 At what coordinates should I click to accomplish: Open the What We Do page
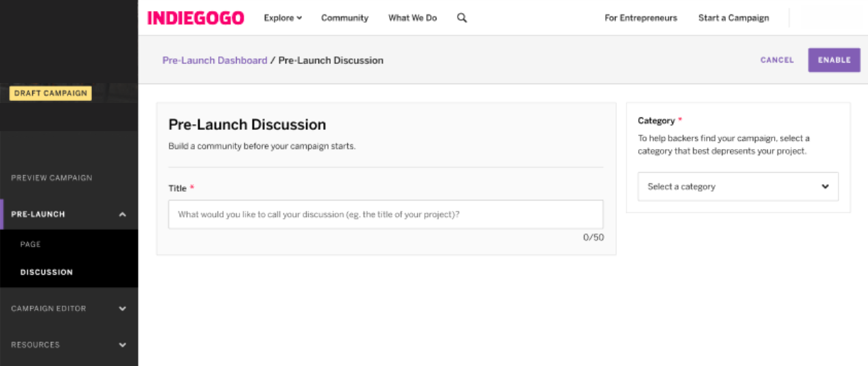pyautogui.click(x=412, y=18)
